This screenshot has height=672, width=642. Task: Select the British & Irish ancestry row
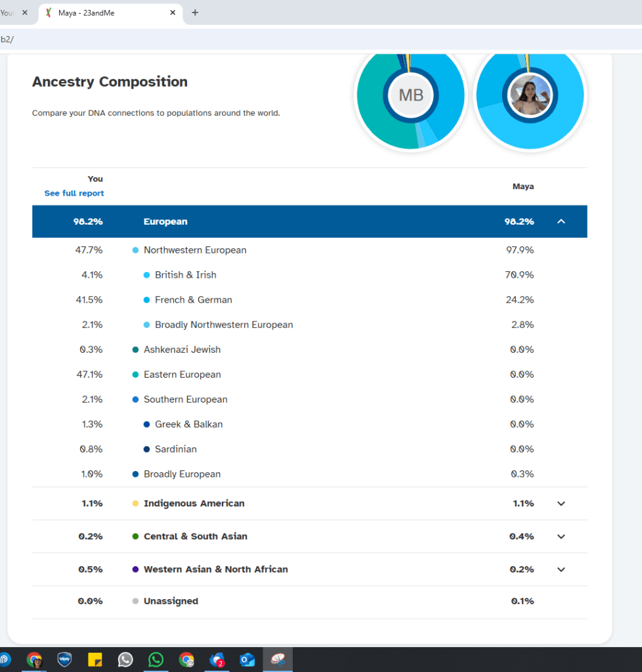(x=185, y=275)
